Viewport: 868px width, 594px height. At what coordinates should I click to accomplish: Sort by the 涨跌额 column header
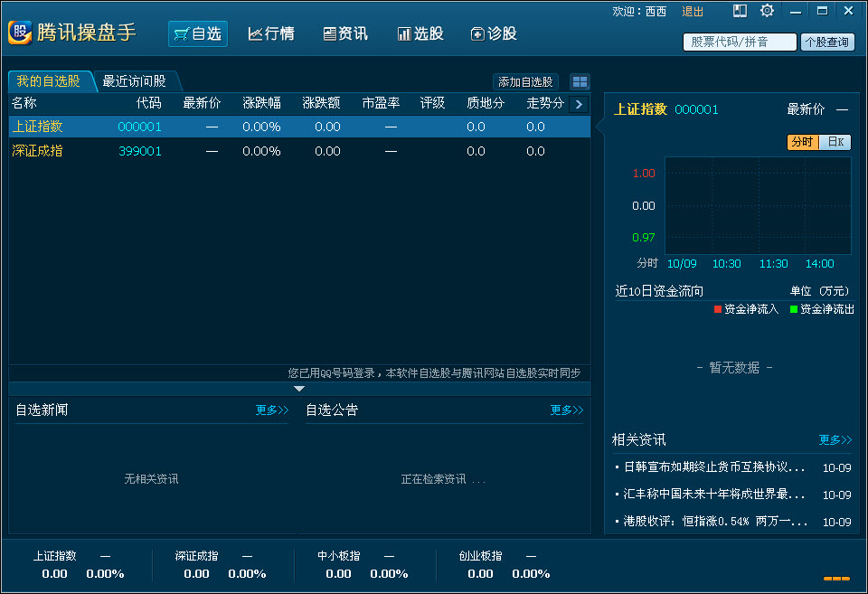click(321, 103)
